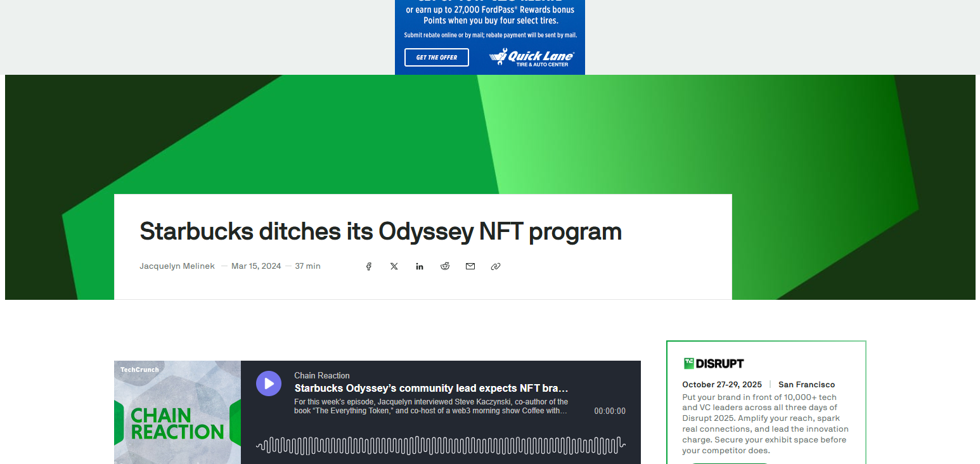980x464 pixels.
Task: Copy the article link
Action: [495, 266]
